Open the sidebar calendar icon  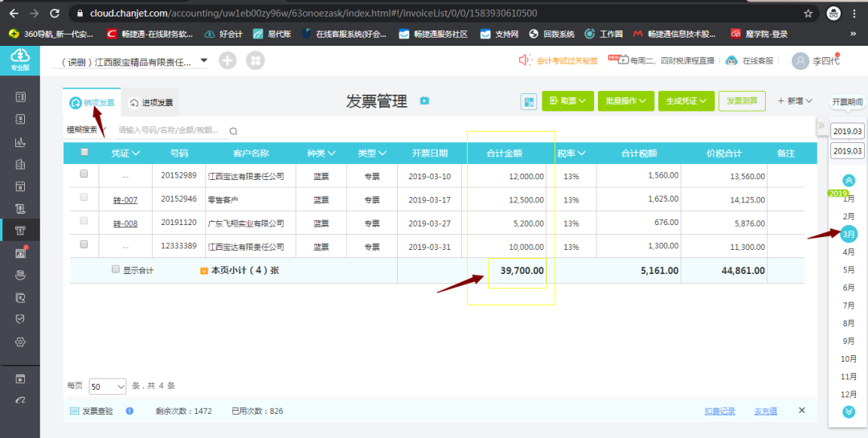coord(20,186)
